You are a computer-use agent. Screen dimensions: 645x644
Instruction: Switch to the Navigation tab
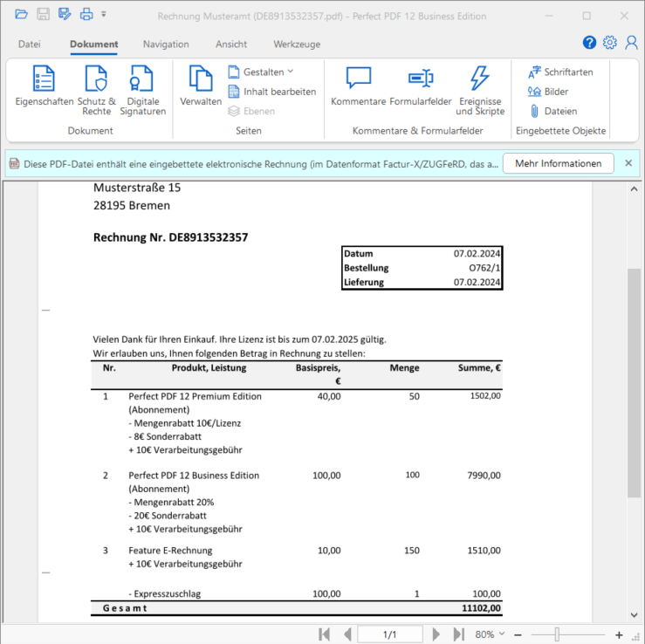tap(166, 45)
